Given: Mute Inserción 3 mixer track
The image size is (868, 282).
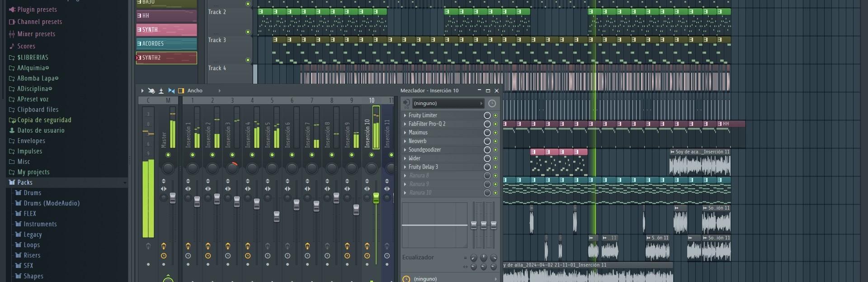Looking at the screenshot, I should point(232,155).
